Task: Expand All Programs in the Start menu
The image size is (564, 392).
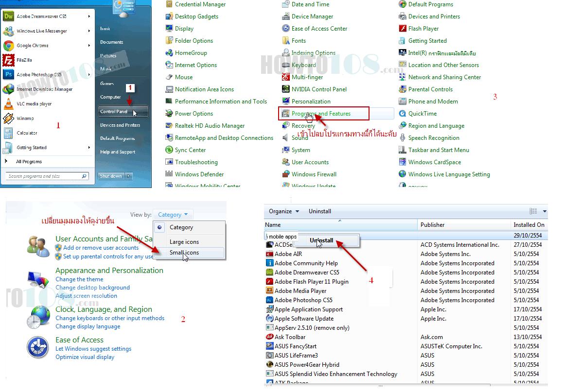Action: [x=29, y=162]
